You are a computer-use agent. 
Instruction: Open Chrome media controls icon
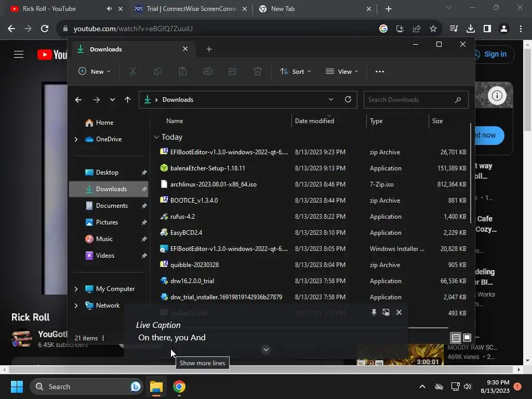[x=454, y=29]
